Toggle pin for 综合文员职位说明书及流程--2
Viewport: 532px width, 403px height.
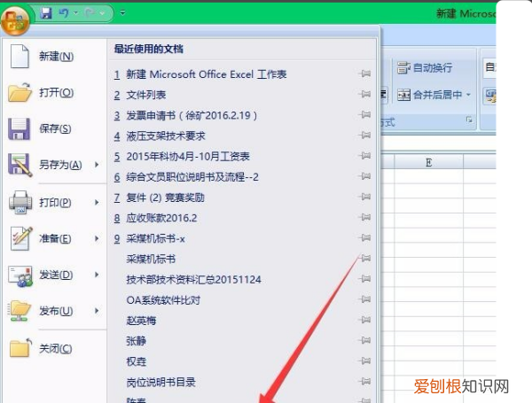[x=365, y=176]
